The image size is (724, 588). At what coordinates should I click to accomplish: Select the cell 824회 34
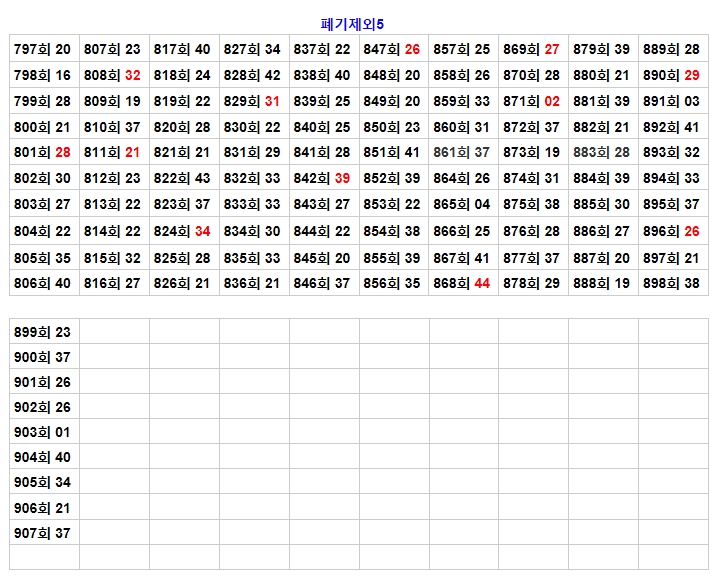tap(182, 231)
